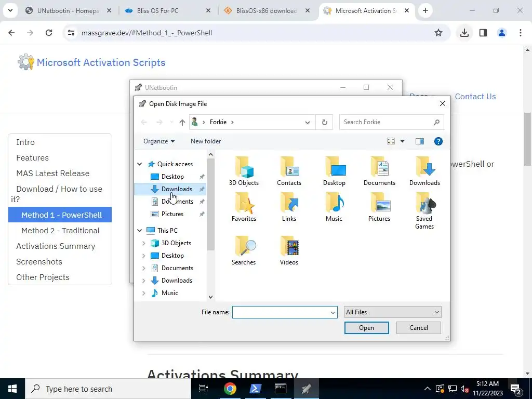Expand Downloads under This PC
Image resolution: width=532 pixels, height=399 pixels.
click(143, 281)
